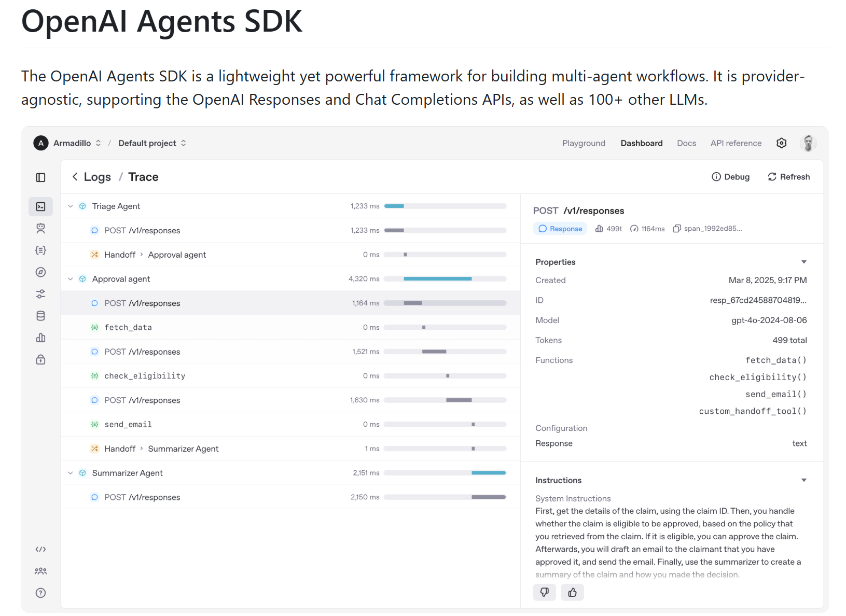The height and width of the screenshot is (616, 846).
Task: Click the Handoff Summarizer Agent shuffle icon
Action: pyautogui.click(x=94, y=449)
